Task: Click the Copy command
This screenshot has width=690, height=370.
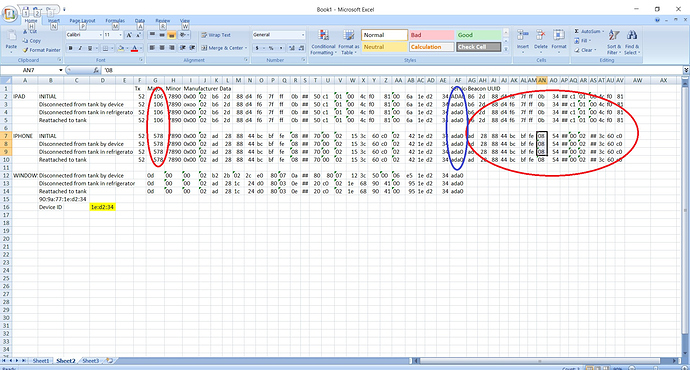Action: coord(32,40)
